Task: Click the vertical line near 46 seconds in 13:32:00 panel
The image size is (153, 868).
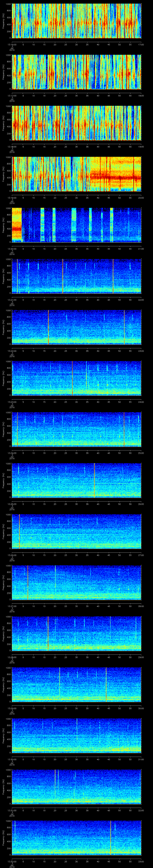Action: [110, 838]
